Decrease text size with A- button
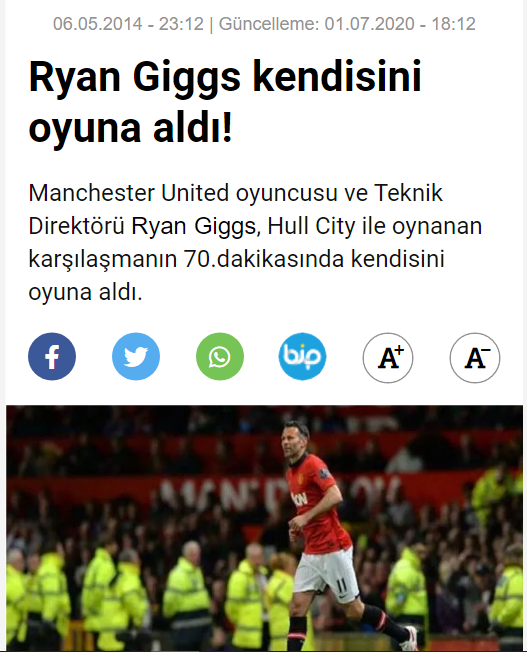This screenshot has height=652, width=527. [x=475, y=358]
